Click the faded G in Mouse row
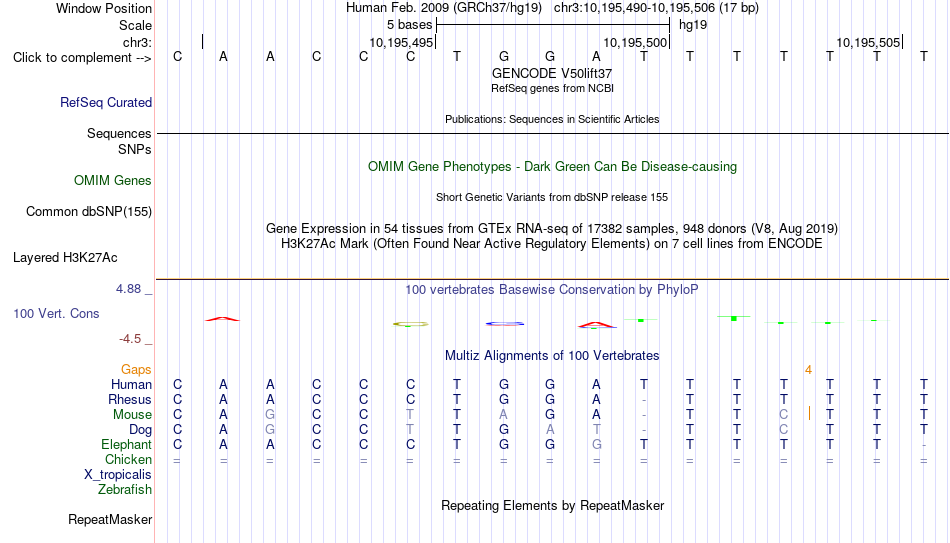Viewport: 950px width, 543px height. [270, 415]
